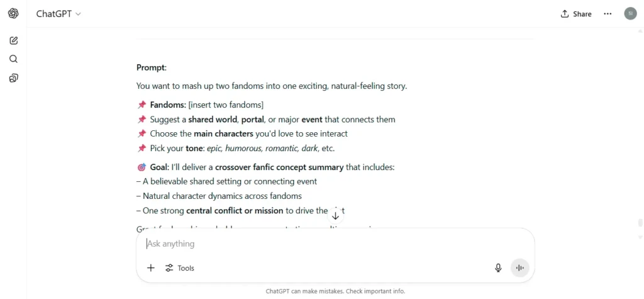Click the scrollbar up arrow

640,31
